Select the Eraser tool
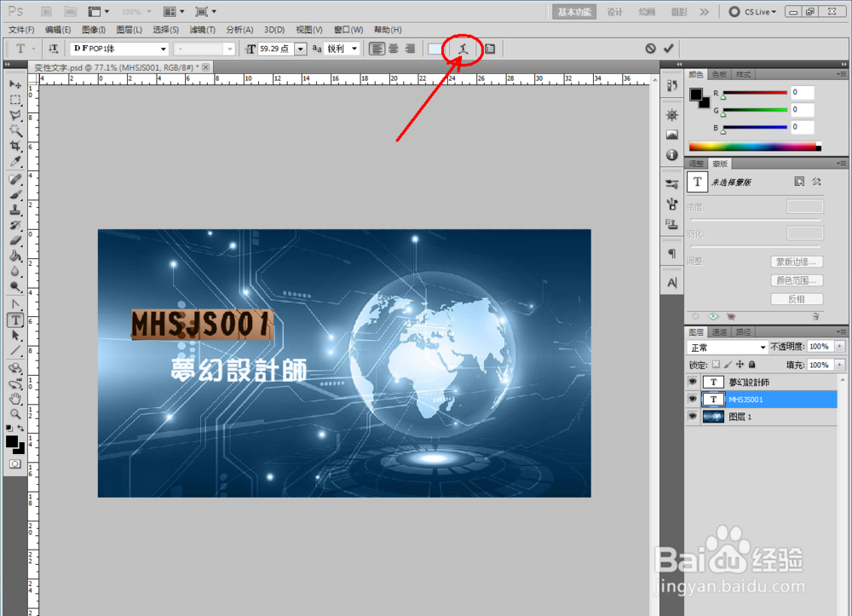 (15, 240)
